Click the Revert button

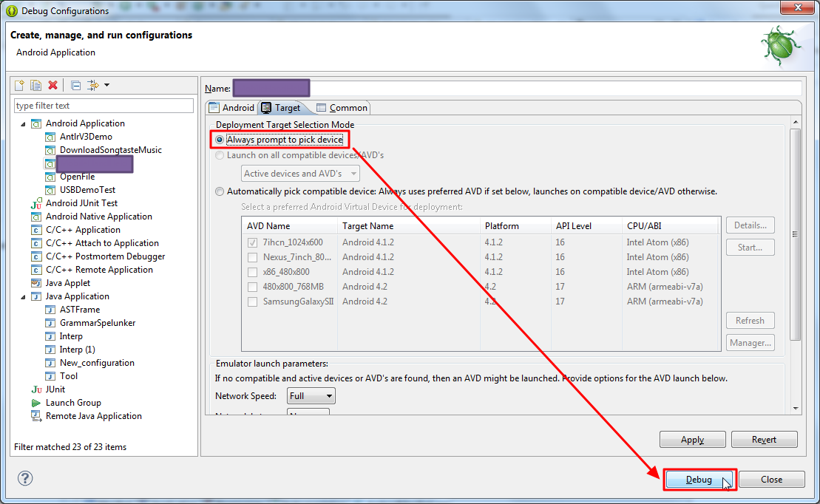764,440
